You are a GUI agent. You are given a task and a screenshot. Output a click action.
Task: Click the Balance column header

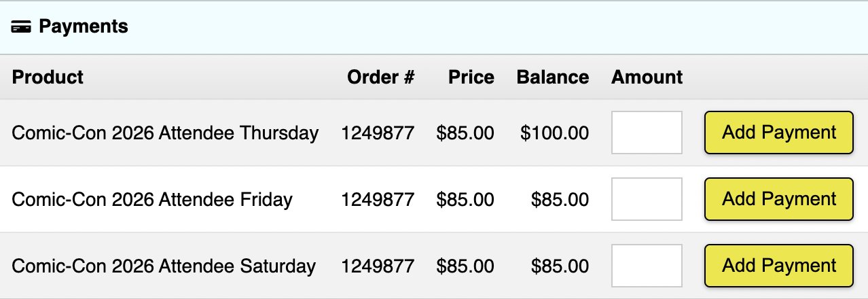[x=552, y=77]
